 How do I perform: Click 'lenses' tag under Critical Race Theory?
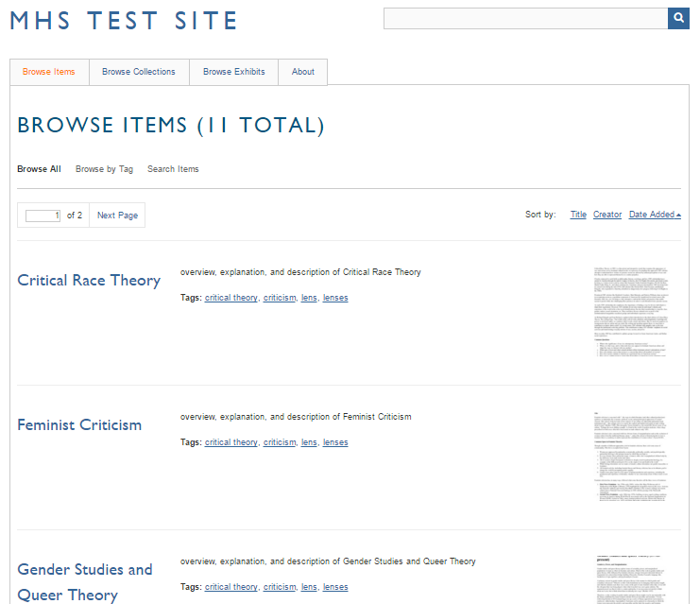(x=335, y=298)
